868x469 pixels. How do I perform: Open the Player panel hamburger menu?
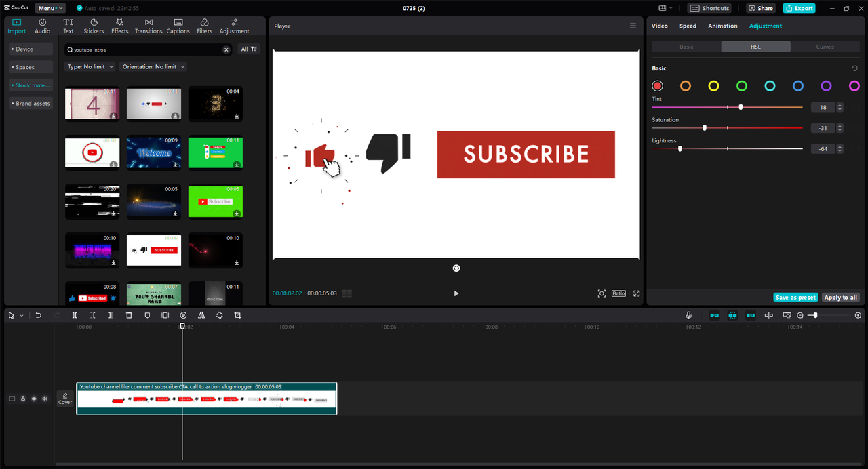pyautogui.click(x=633, y=26)
